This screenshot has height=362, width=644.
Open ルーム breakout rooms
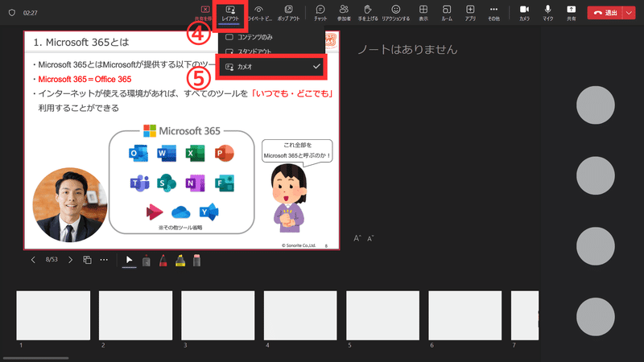coord(447,13)
